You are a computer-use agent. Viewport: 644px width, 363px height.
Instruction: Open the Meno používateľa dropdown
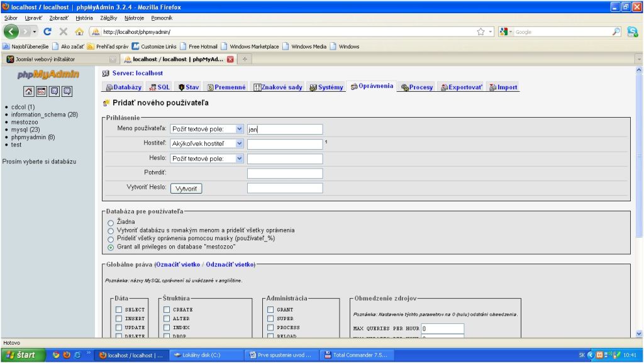(x=207, y=129)
